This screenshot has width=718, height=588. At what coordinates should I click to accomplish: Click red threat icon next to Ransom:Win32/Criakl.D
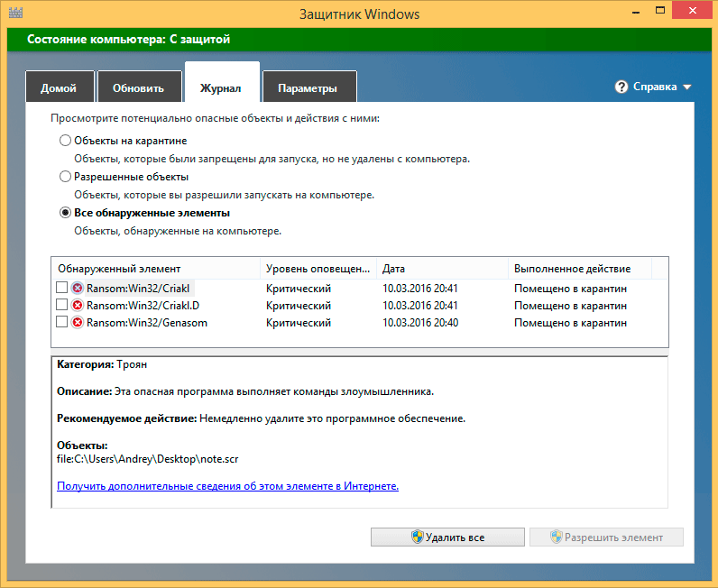78,306
